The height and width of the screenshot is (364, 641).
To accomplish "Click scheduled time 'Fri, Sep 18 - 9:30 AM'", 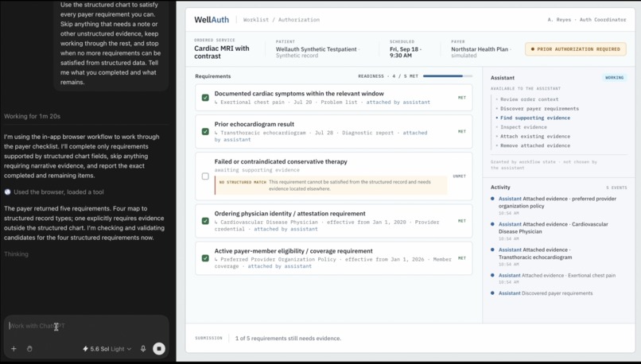I will click(404, 52).
